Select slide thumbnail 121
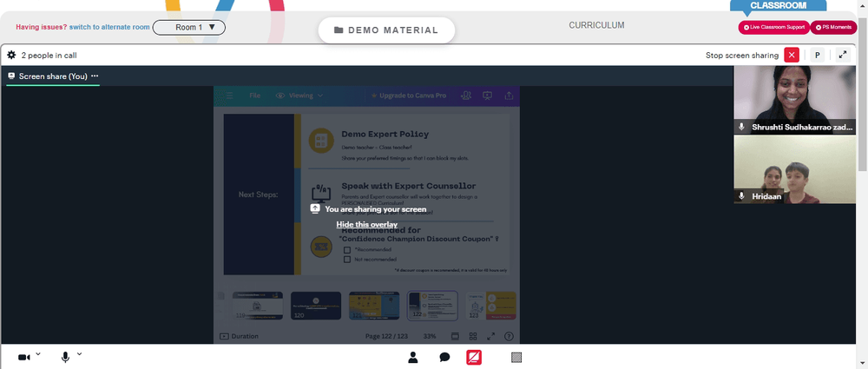 [x=373, y=306]
